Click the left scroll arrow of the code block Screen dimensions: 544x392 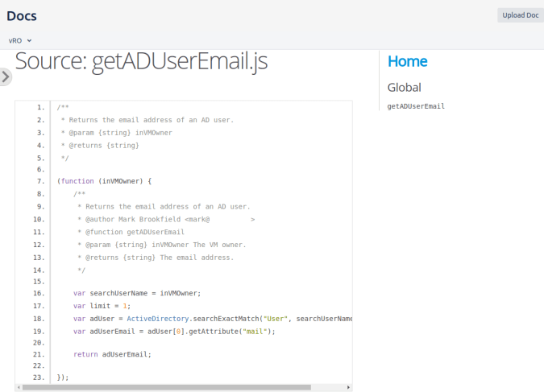[19, 387]
